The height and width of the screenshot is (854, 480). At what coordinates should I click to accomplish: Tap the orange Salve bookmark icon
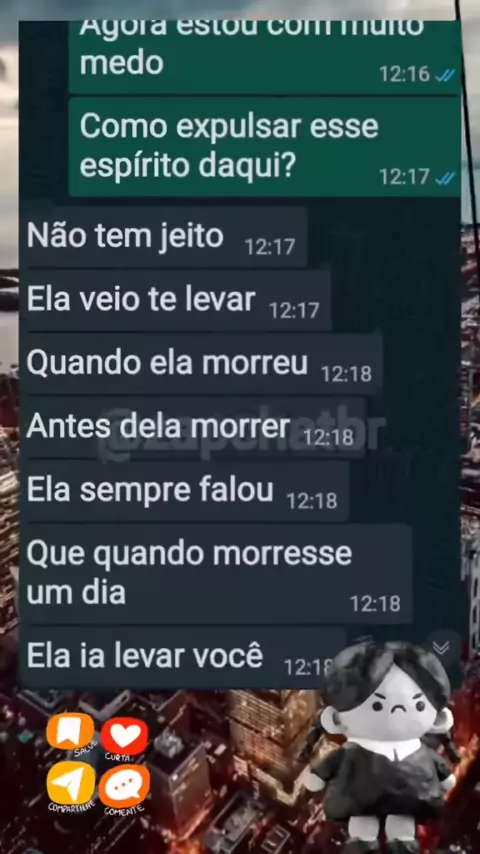(x=70, y=731)
